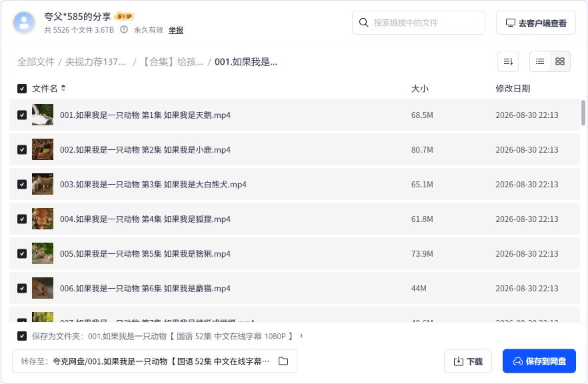Open folder picker icon in 转存至 field
This screenshot has height=384, width=588.
[283, 361]
